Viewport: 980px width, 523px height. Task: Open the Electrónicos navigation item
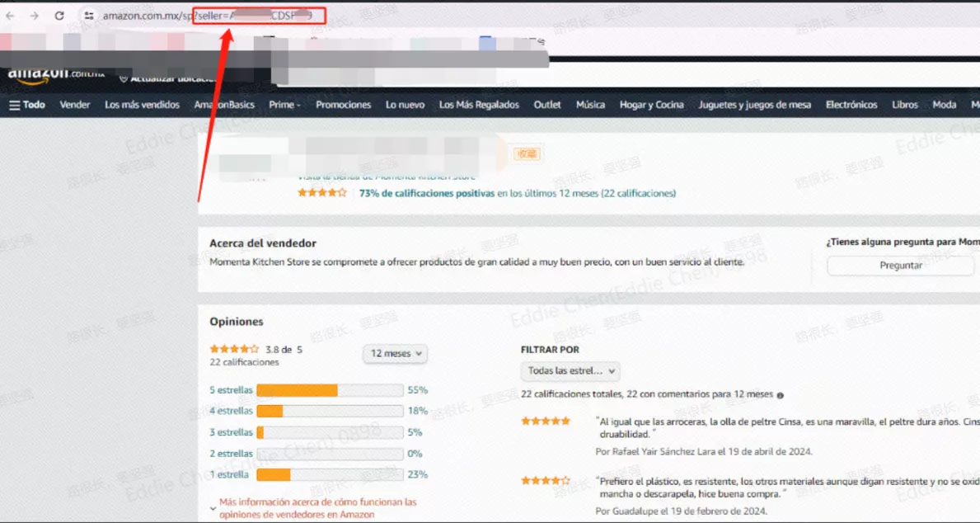tap(851, 105)
